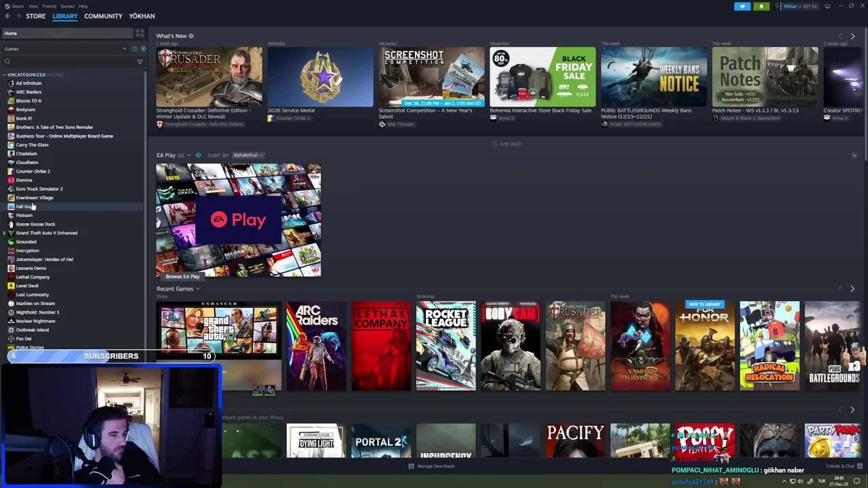Open the announcements megaphone button
The width and height of the screenshot is (868, 488).
(743, 6)
